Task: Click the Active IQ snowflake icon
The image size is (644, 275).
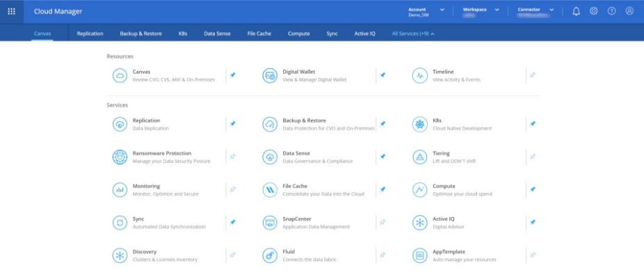Action: pyautogui.click(x=420, y=223)
